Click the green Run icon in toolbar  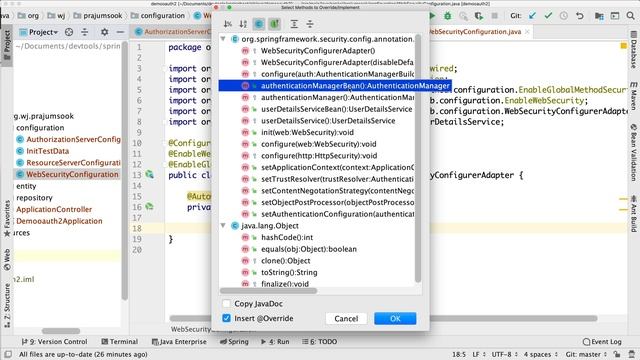coord(432,16)
